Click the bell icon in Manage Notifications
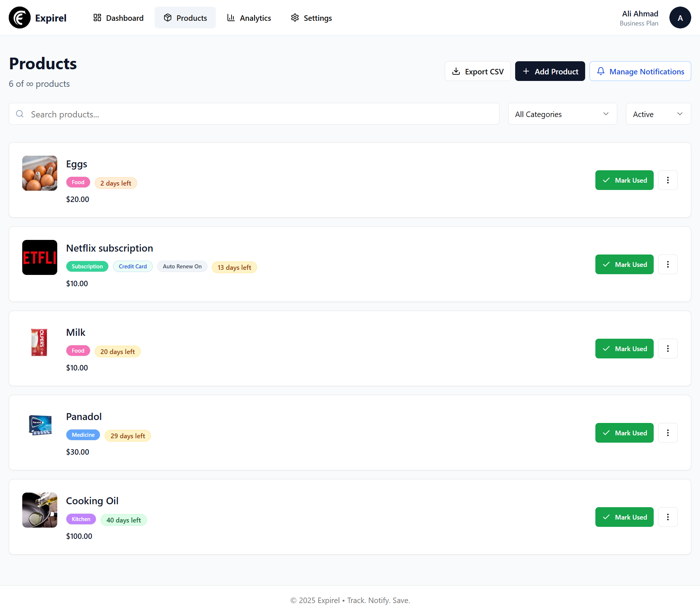The height and width of the screenshot is (614, 700). (x=601, y=71)
